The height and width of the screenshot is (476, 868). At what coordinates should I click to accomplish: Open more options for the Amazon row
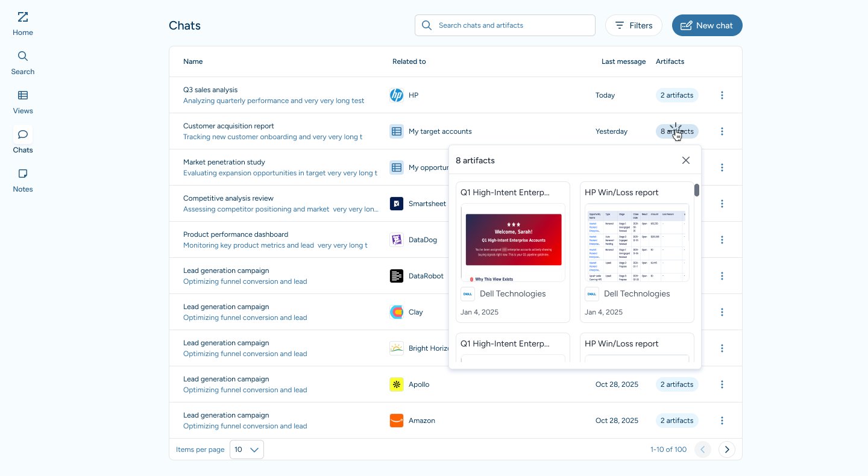(x=722, y=421)
